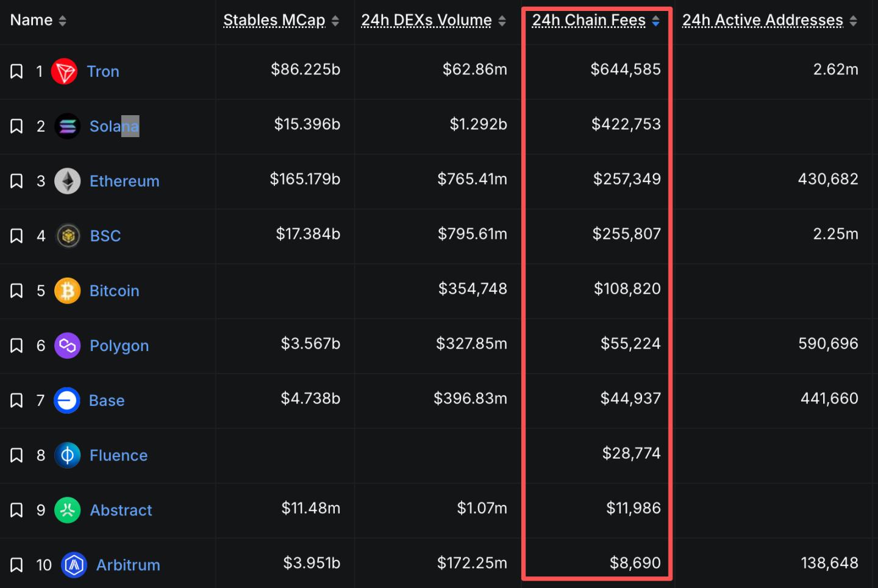
Task: Bookmark the Tron row
Action: [x=16, y=71]
